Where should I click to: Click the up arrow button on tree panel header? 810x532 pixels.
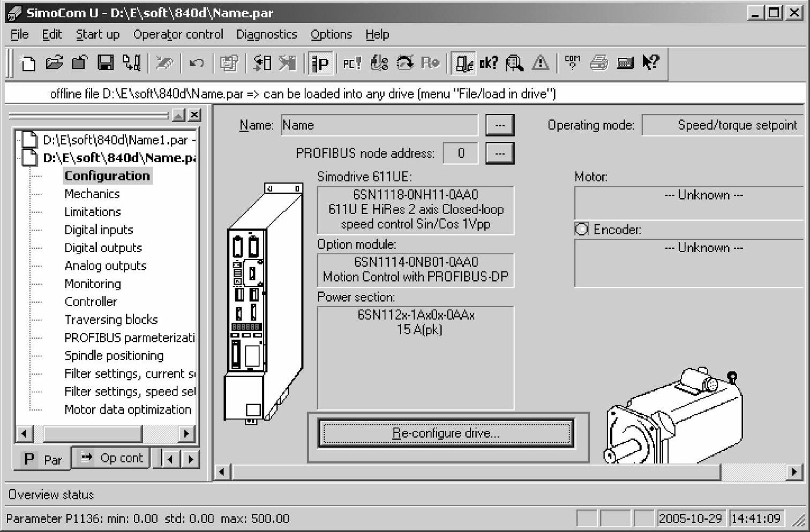(178, 115)
